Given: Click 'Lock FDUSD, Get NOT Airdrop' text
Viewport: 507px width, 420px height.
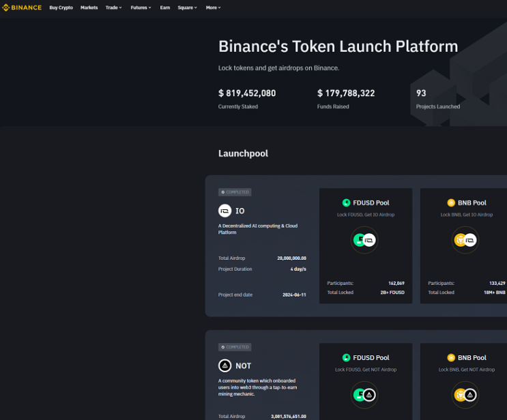Looking at the screenshot, I should coord(366,370).
